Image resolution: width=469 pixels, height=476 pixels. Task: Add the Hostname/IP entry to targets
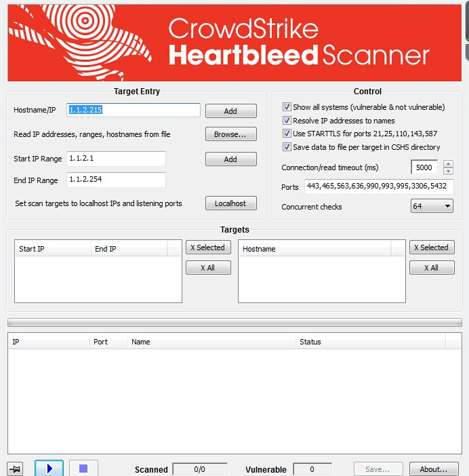point(231,111)
